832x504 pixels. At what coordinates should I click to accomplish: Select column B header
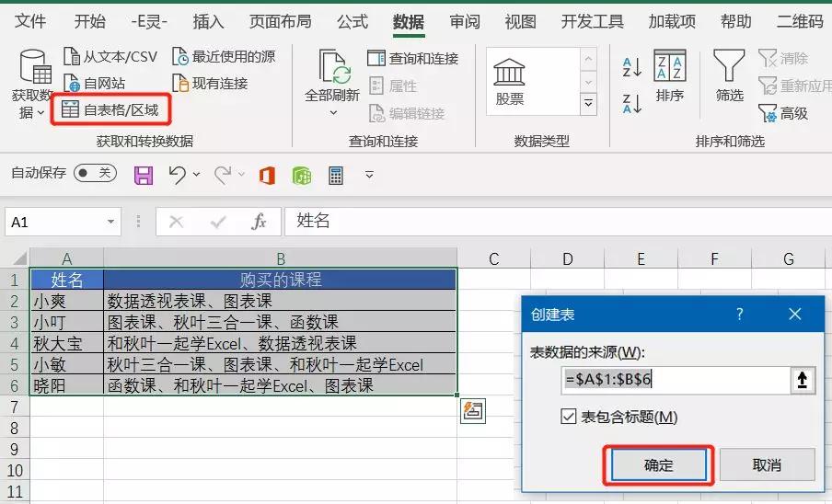pyautogui.click(x=280, y=258)
